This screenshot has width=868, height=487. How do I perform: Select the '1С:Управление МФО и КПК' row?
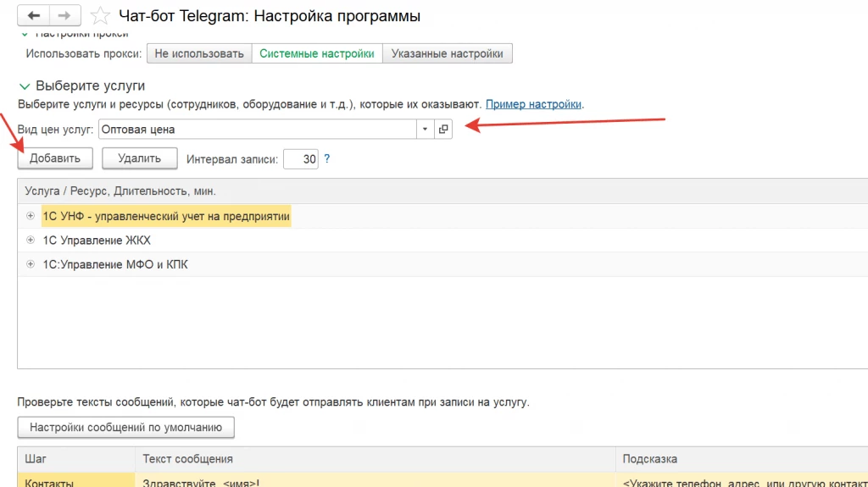(442, 264)
